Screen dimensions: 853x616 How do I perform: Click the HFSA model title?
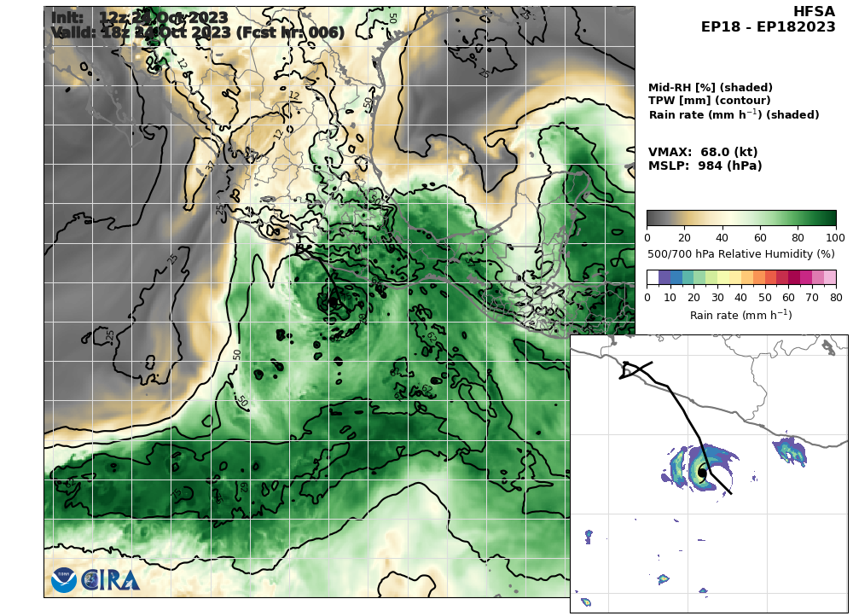[814, 11]
